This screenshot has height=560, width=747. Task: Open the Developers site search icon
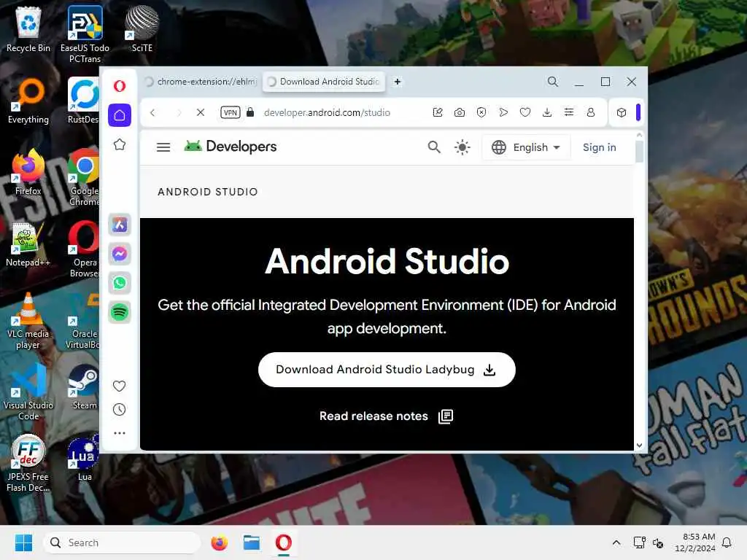434,147
